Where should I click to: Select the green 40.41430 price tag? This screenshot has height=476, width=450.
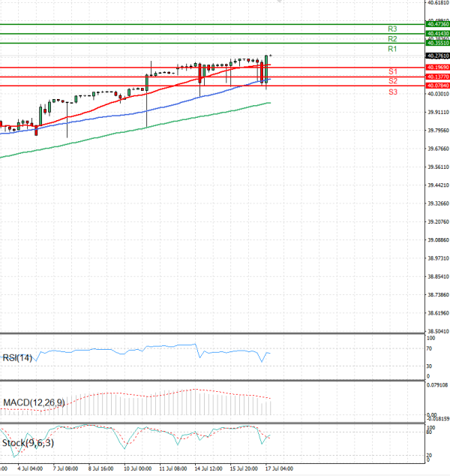click(x=437, y=33)
